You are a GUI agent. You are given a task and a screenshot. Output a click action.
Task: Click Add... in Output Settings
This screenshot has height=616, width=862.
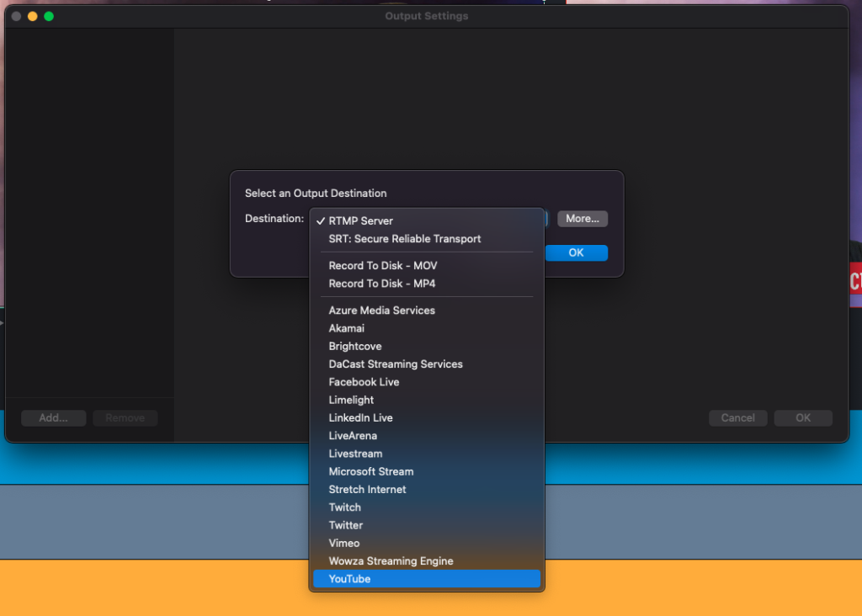point(53,418)
